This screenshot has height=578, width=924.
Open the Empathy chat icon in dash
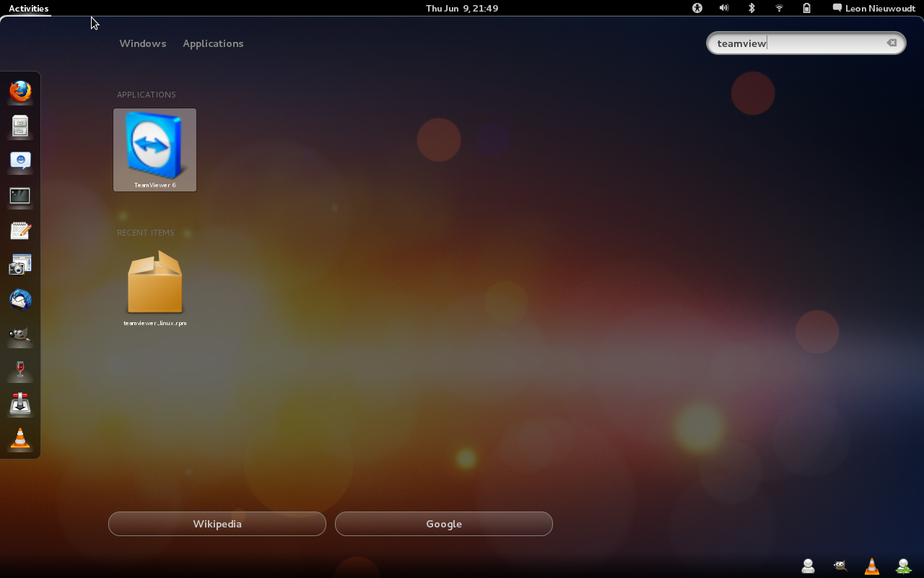20,161
